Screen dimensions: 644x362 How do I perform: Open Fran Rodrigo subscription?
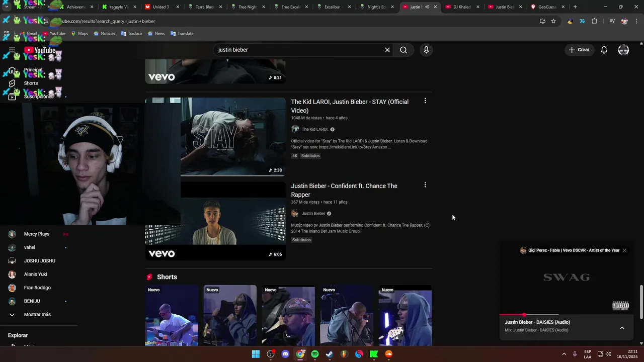pyautogui.click(x=37, y=288)
